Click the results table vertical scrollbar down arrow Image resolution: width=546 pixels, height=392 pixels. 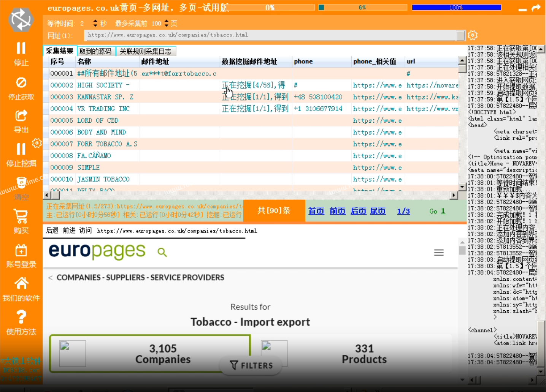coord(462,187)
